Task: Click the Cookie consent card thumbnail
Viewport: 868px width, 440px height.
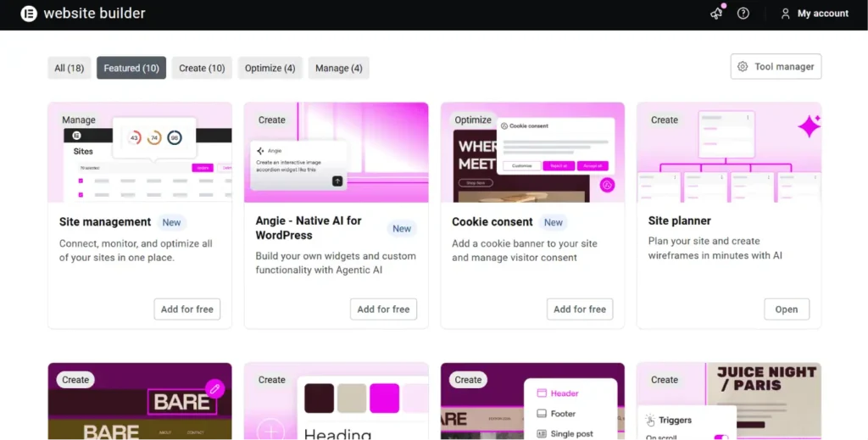Action: (x=532, y=153)
